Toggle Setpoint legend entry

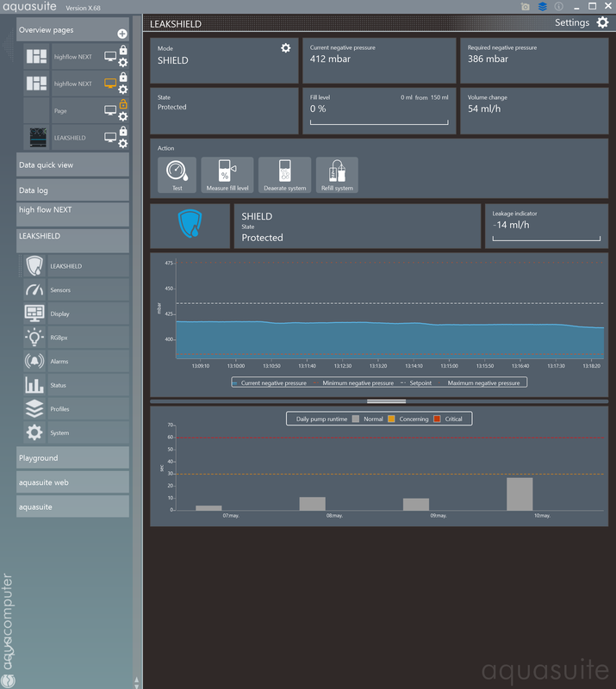[416, 383]
